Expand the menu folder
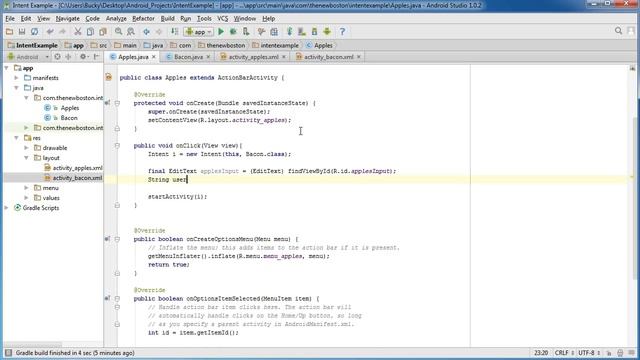 tap(26, 188)
